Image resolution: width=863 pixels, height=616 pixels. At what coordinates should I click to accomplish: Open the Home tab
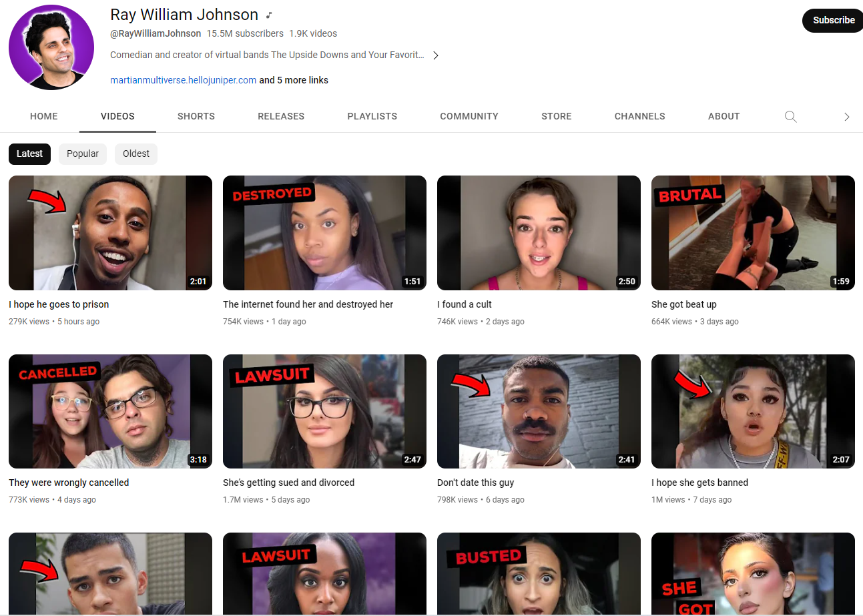tap(44, 116)
